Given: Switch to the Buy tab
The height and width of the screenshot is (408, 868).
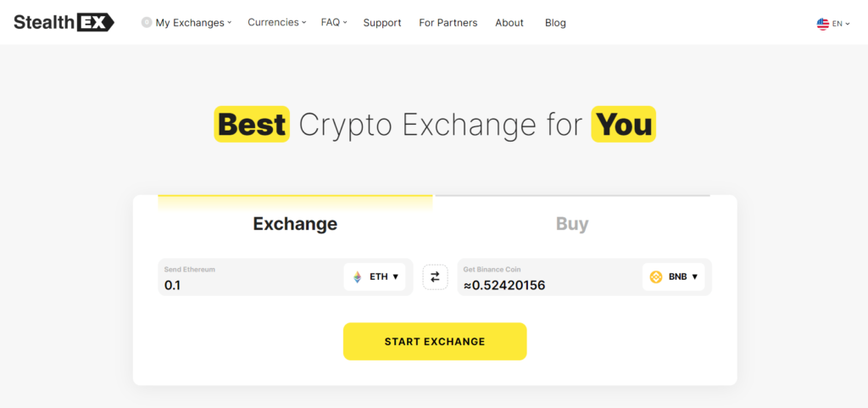Looking at the screenshot, I should click(x=572, y=224).
